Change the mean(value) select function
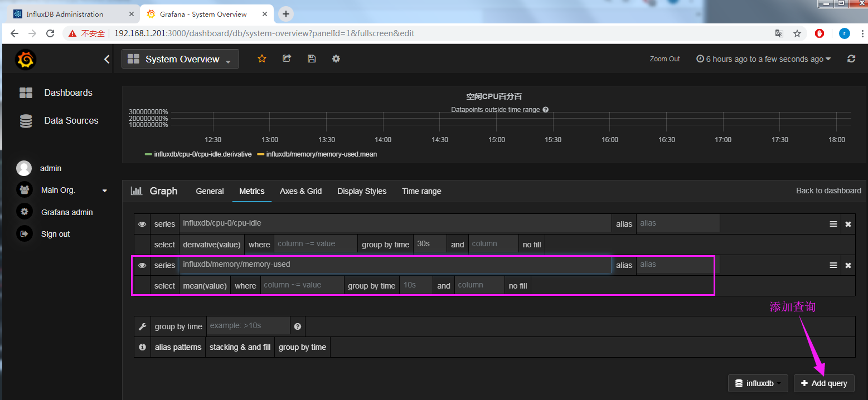The height and width of the screenshot is (400, 868). tap(205, 286)
